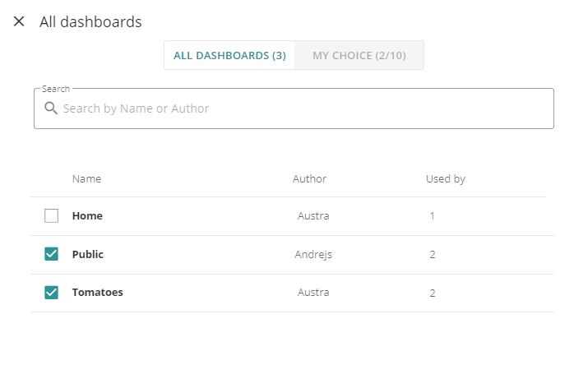Sort by the Used by column header
Image resolution: width=588 pixels, height=365 pixels.
coord(446,179)
